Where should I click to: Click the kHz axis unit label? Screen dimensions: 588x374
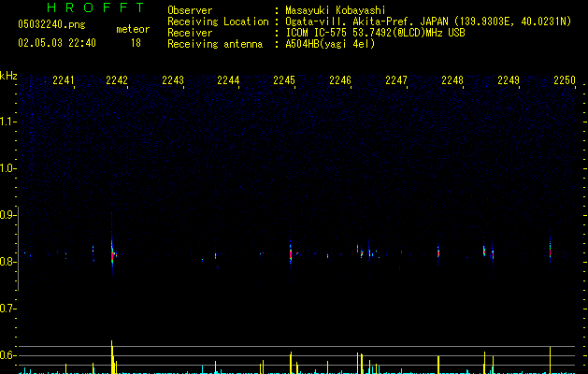click(8, 76)
